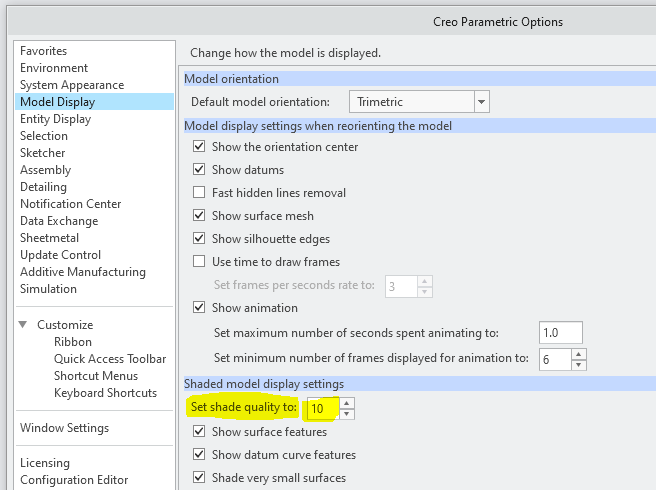
Task: Open Quick Access Toolbar customization
Action: 110,359
